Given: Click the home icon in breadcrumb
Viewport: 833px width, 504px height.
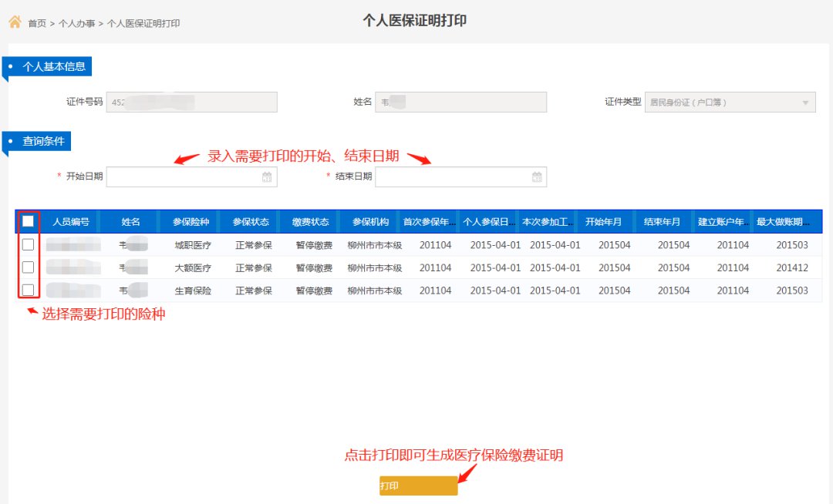Looking at the screenshot, I should pos(15,22).
